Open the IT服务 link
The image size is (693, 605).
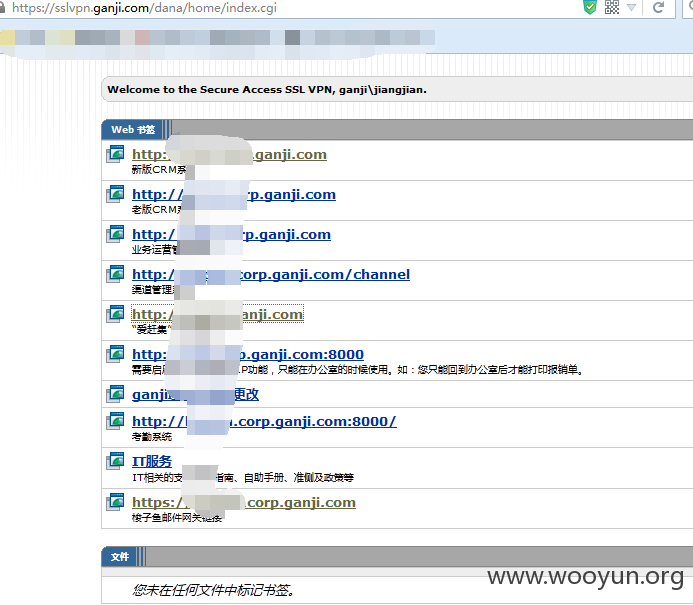152,461
